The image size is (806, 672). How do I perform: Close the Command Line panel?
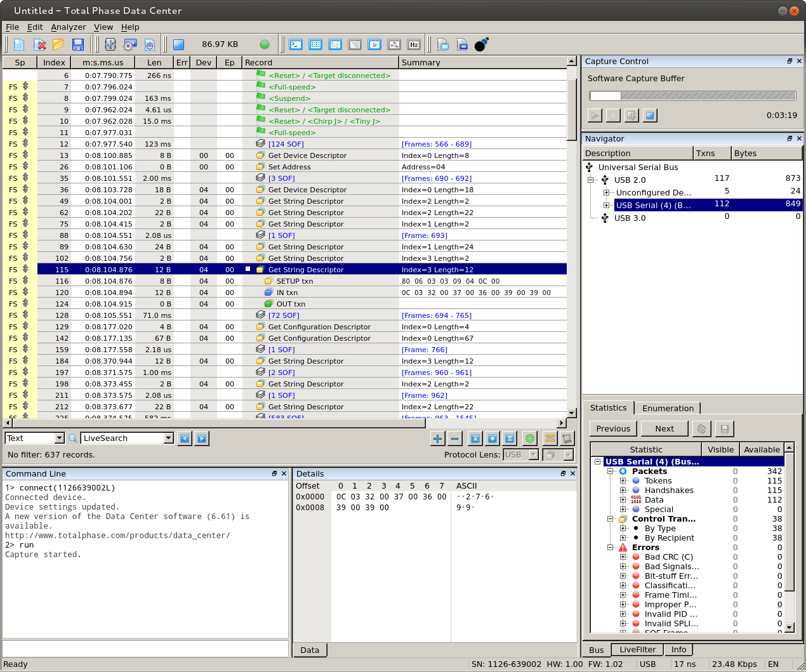coord(284,473)
